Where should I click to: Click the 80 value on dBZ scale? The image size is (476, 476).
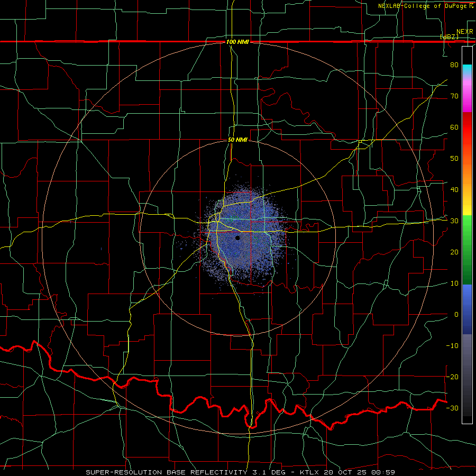point(454,65)
